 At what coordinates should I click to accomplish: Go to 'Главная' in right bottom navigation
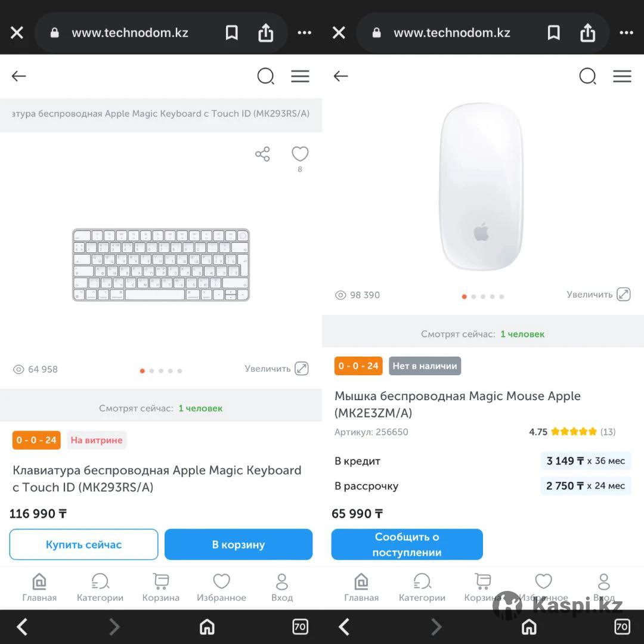[x=361, y=588]
